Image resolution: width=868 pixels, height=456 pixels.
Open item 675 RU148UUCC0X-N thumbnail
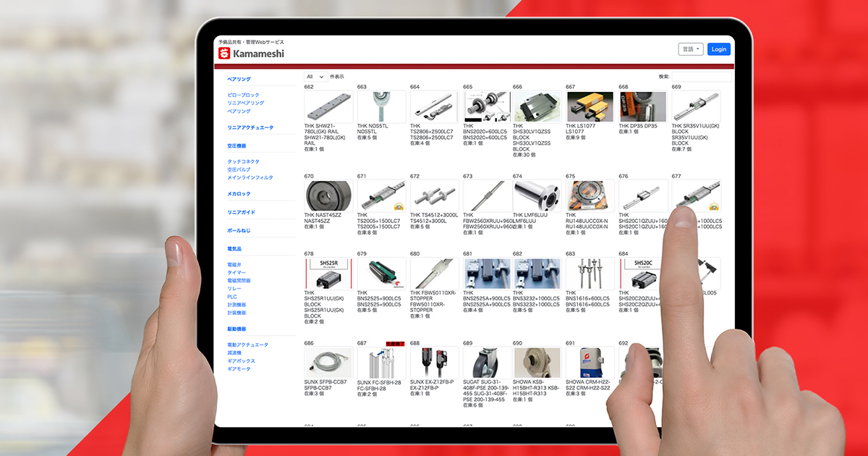(590, 195)
